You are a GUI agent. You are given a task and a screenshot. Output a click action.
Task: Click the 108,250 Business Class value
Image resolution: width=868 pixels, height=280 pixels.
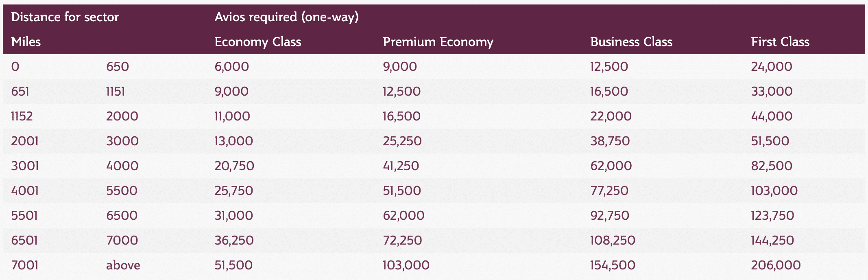[x=612, y=241]
